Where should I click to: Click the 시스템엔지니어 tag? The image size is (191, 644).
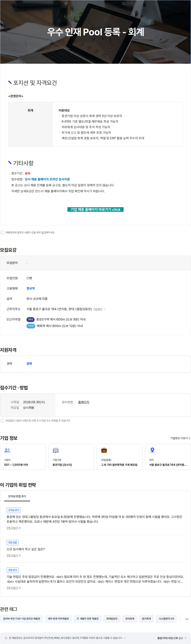click(x=166, y=619)
